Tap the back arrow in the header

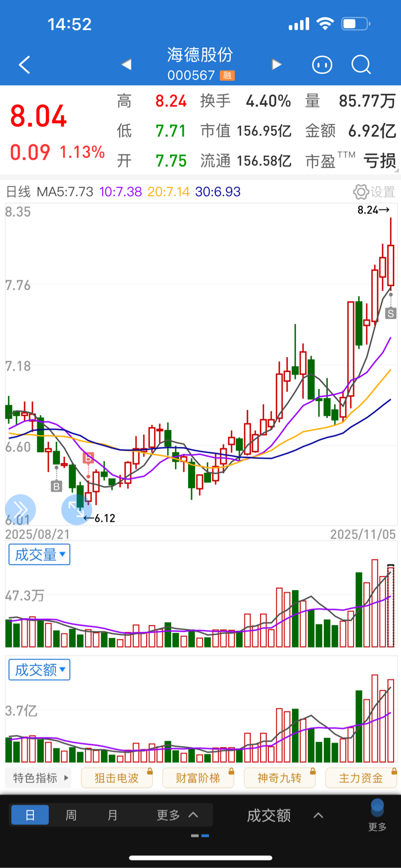point(25,65)
